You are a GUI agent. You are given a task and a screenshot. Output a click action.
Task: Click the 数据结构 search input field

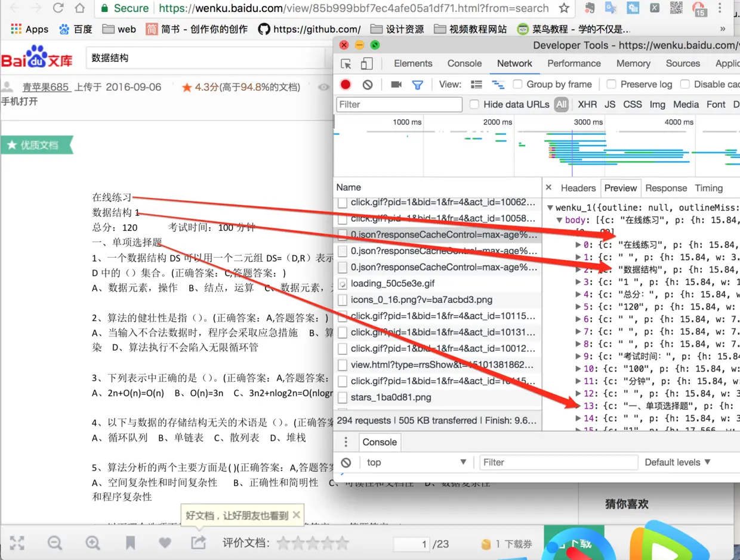click(206, 58)
